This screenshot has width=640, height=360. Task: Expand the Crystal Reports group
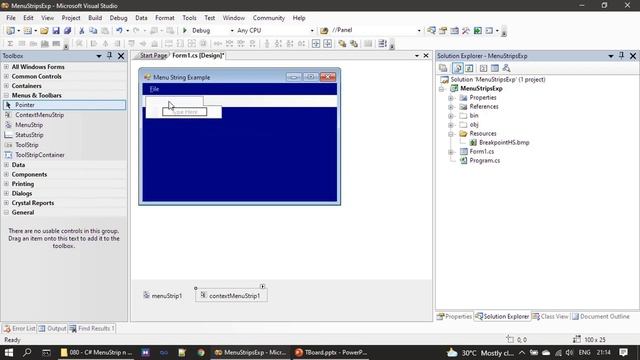[x=6, y=203]
